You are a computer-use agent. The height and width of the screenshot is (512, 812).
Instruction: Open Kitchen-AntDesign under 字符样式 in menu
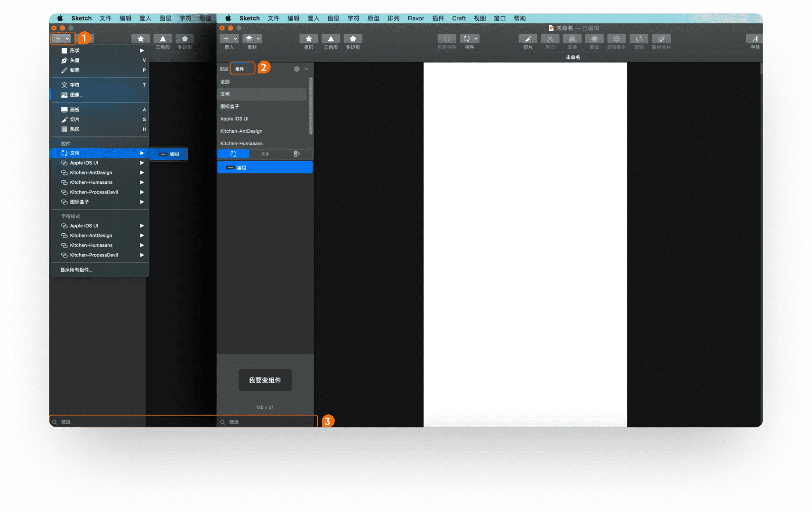pyautogui.click(x=100, y=236)
